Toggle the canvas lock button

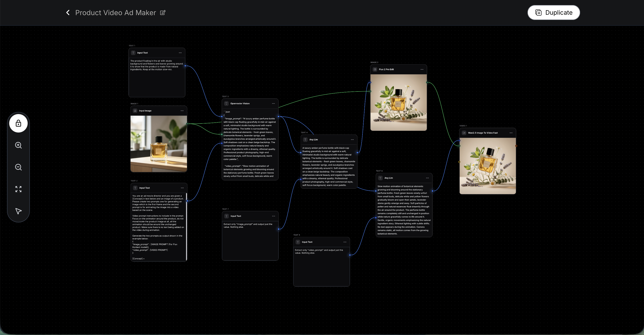(x=18, y=123)
